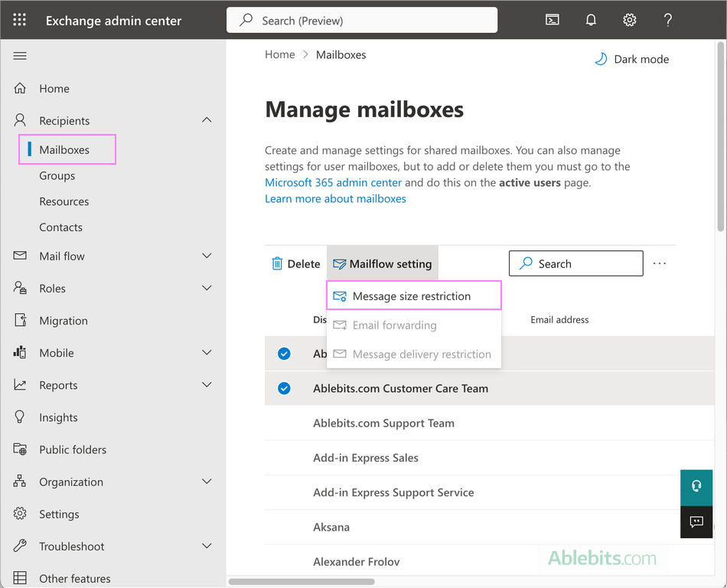Image resolution: width=727 pixels, height=588 pixels.
Task: Open the notifications bell
Action: (x=591, y=20)
